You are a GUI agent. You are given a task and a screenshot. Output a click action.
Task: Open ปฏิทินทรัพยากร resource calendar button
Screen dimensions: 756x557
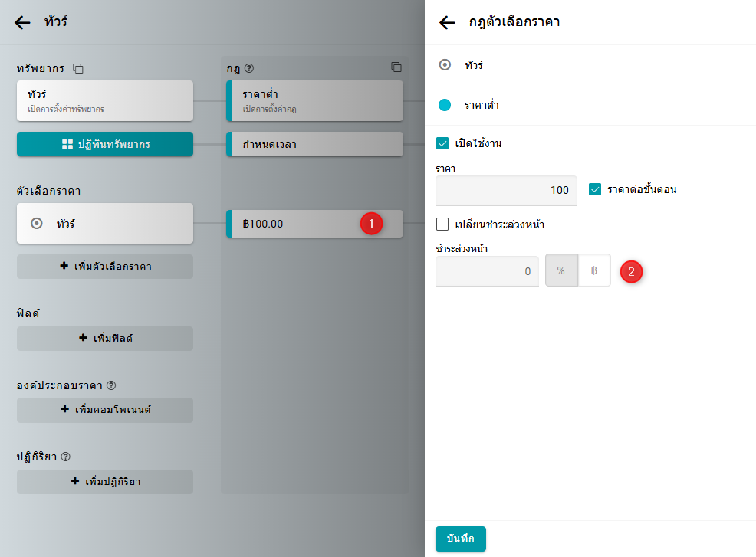click(105, 144)
